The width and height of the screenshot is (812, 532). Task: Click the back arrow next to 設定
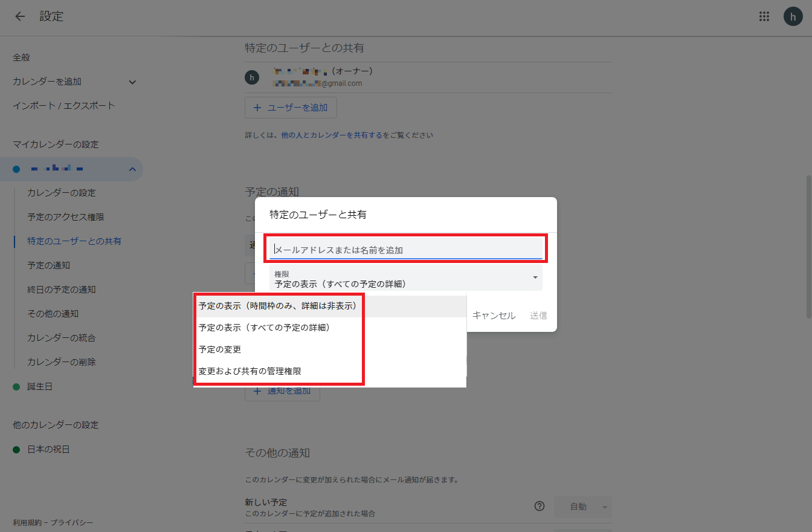tap(20, 16)
